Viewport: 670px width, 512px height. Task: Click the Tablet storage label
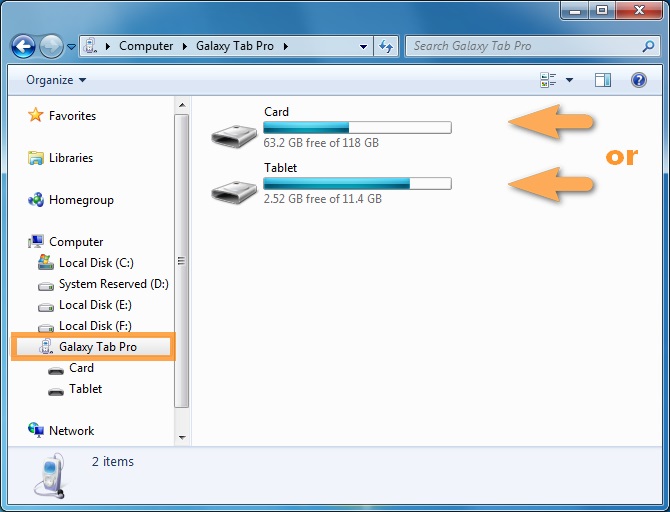tap(280, 168)
